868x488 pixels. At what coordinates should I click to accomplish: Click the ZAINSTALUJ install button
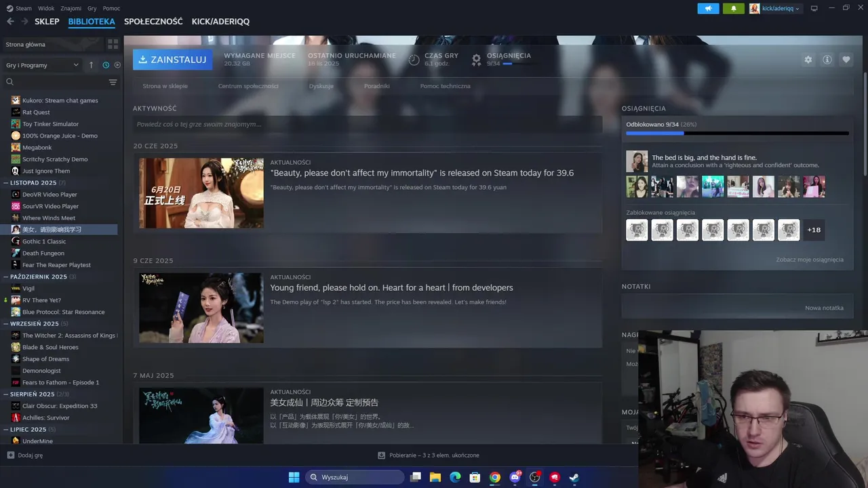pos(172,60)
